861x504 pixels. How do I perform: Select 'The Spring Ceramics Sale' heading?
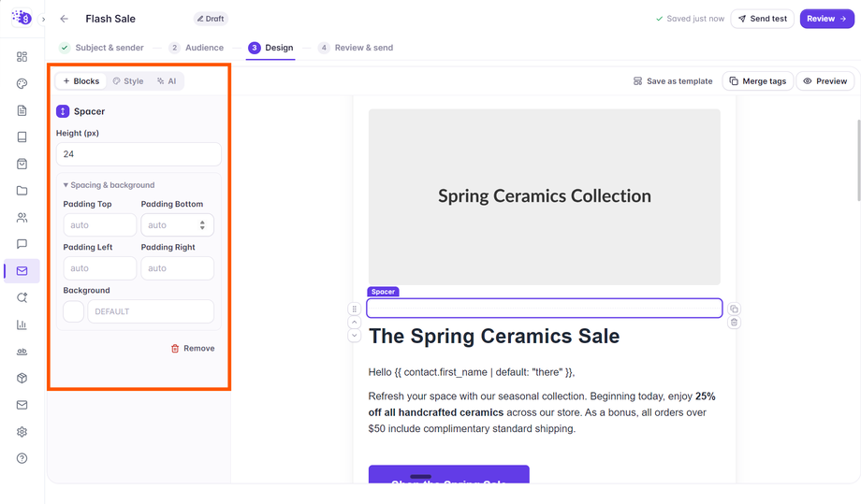[x=493, y=337]
